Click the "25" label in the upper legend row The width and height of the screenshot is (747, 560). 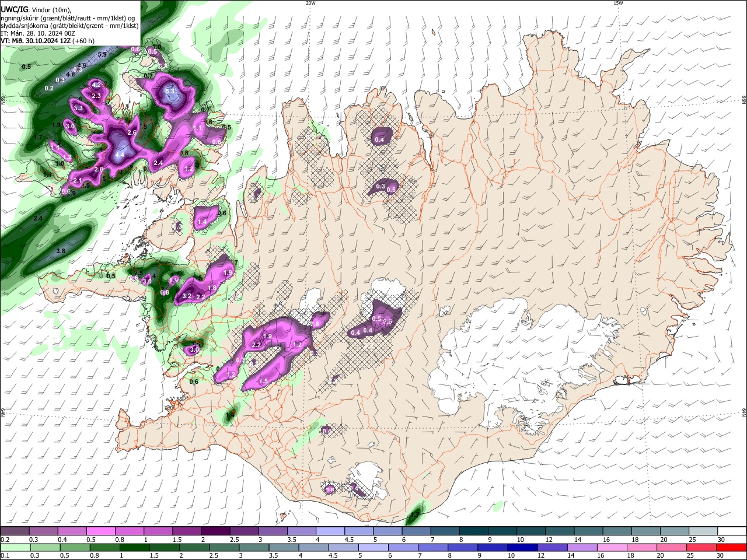[692, 540]
